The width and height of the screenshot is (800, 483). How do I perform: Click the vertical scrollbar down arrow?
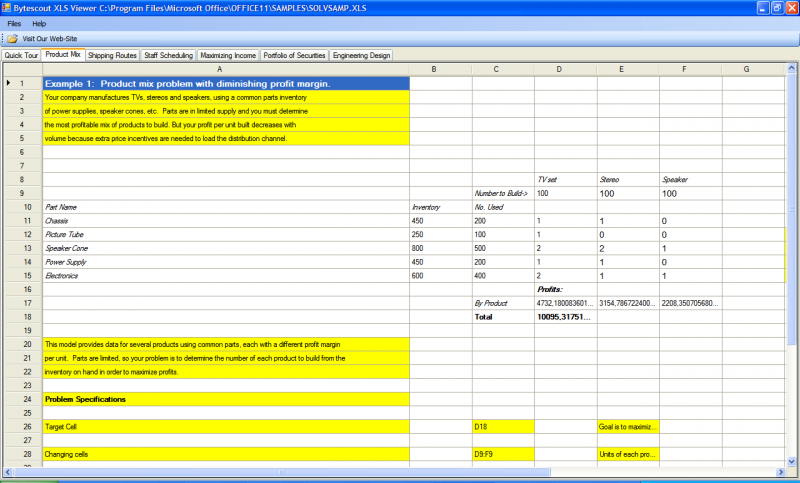click(791, 462)
